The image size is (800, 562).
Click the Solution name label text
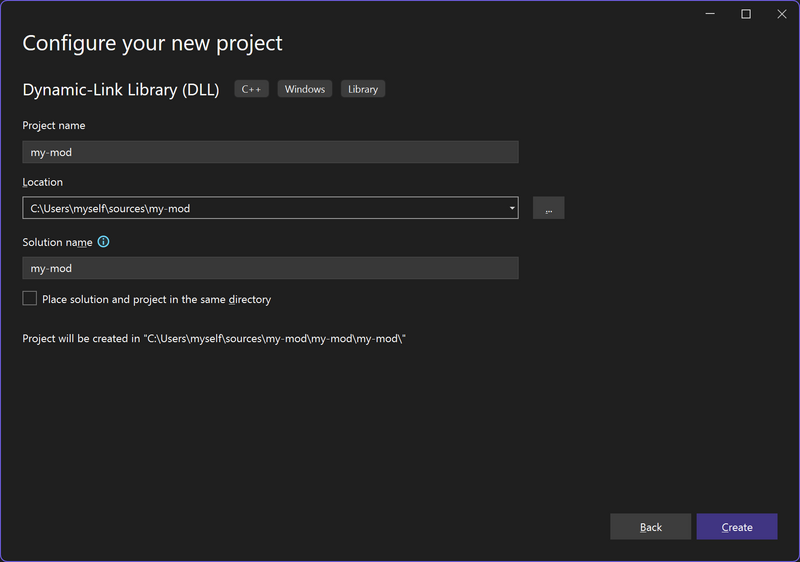click(57, 243)
